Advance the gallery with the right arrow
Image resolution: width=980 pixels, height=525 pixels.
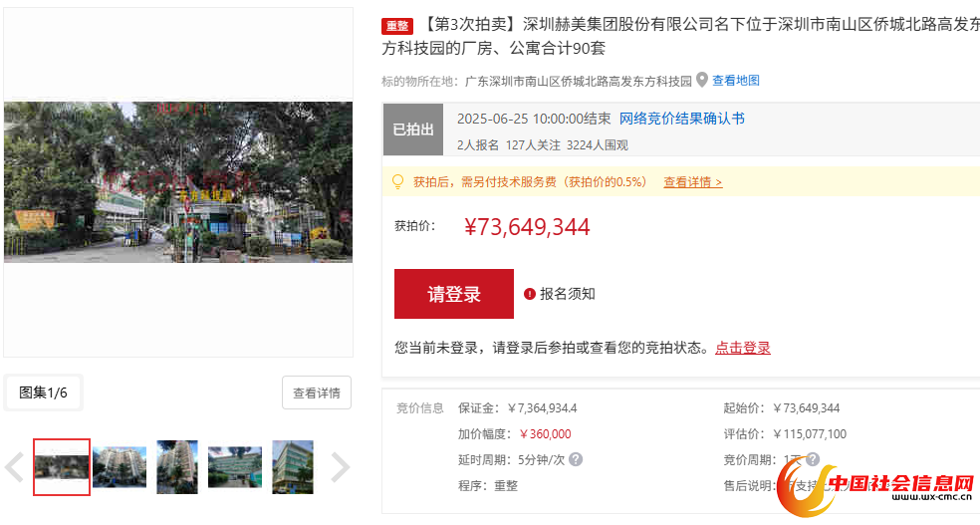click(x=340, y=467)
